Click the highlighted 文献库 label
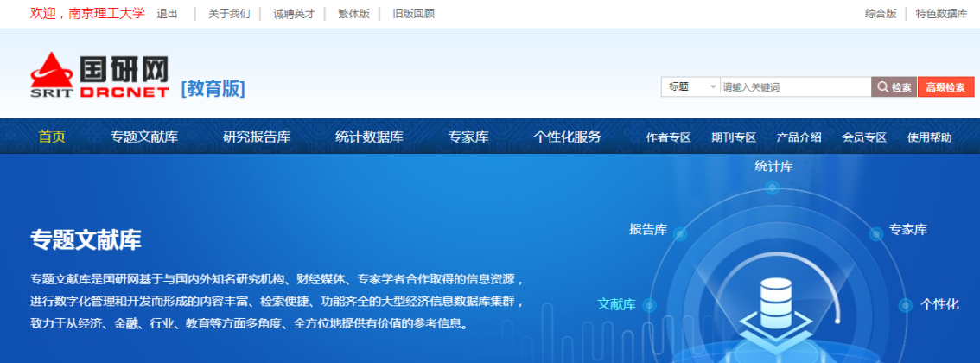980x363 pixels. 616,305
